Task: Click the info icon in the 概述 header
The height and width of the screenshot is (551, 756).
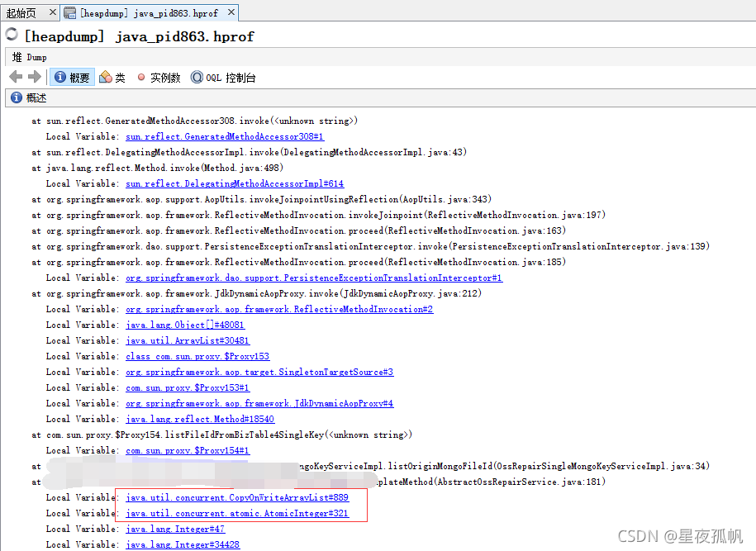Action: click(16, 97)
